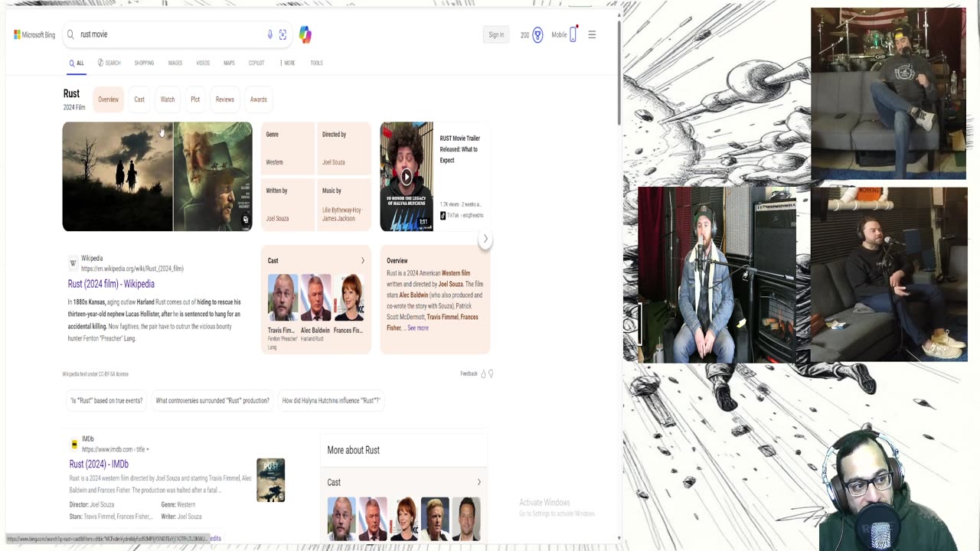Open Rust (2024) - IMDb link

click(99, 464)
